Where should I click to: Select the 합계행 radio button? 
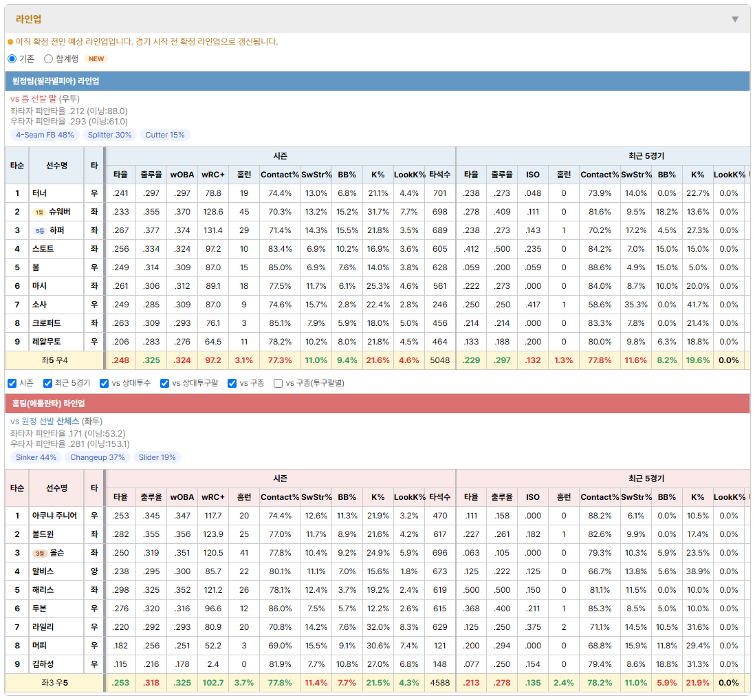point(48,58)
